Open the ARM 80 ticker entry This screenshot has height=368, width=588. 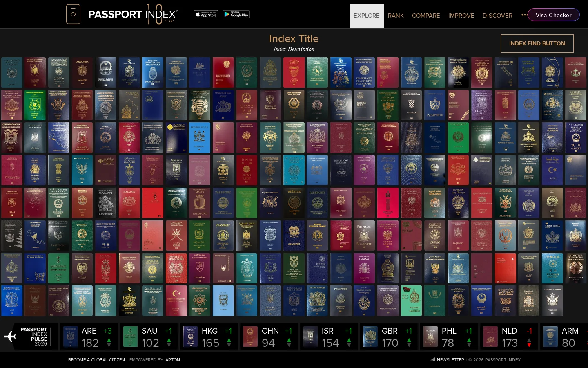pos(564,337)
